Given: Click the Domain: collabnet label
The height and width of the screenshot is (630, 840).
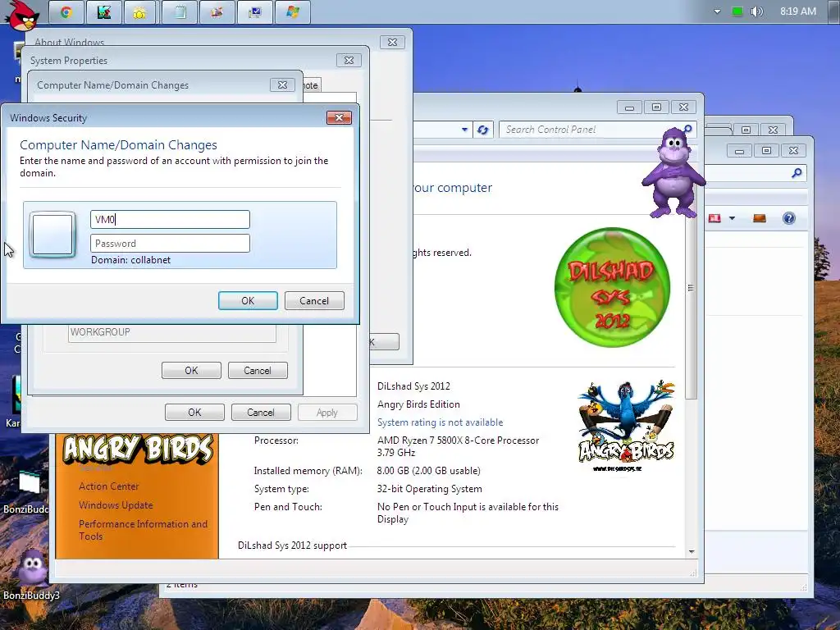Looking at the screenshot, I should coord(130,260).
